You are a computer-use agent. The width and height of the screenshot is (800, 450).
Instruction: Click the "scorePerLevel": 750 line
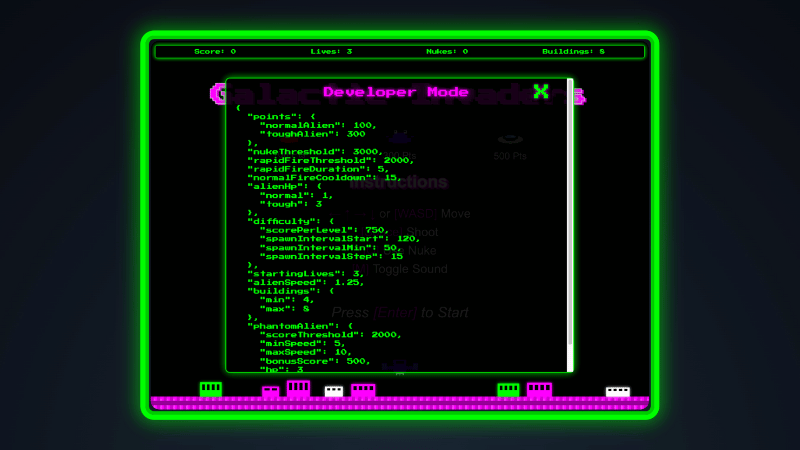coord(324,230)
